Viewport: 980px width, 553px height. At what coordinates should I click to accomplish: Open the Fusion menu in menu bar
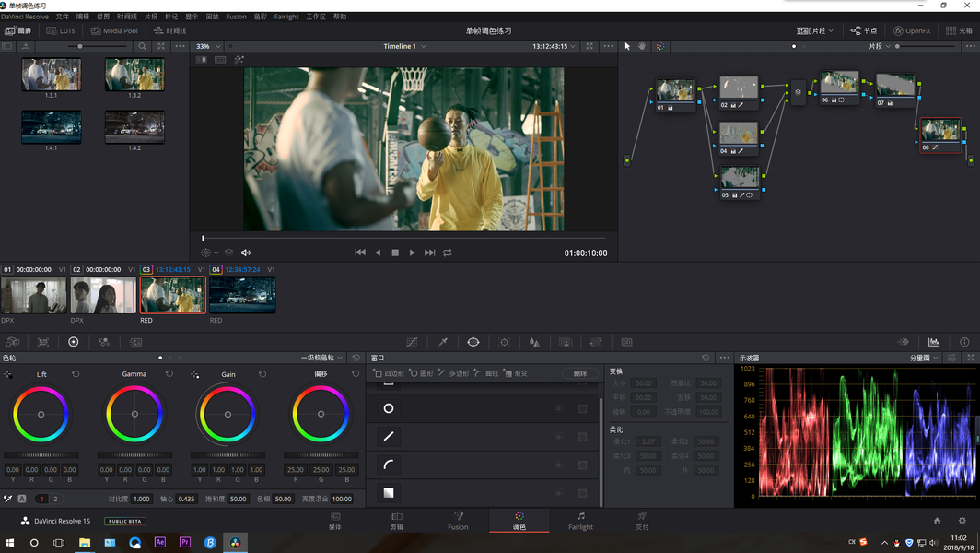pos(236,17)
